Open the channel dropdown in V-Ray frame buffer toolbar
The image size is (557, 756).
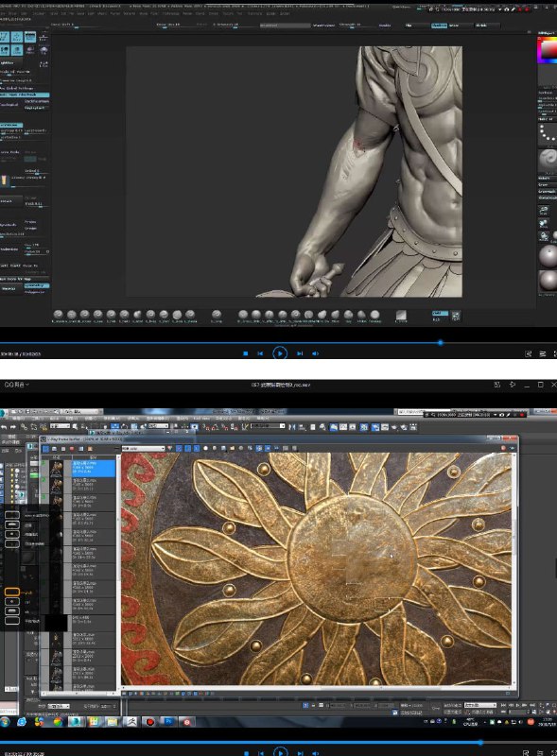(144, 448)
